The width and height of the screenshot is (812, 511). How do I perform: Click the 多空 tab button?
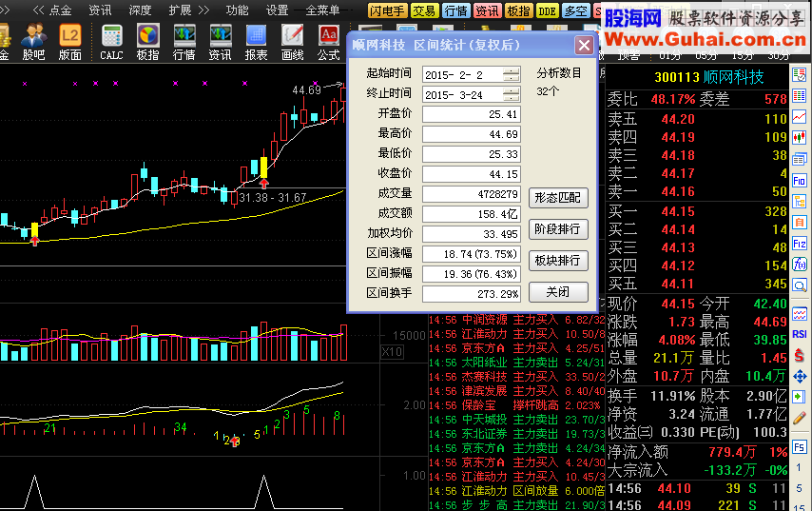click(x=576, y=10)
